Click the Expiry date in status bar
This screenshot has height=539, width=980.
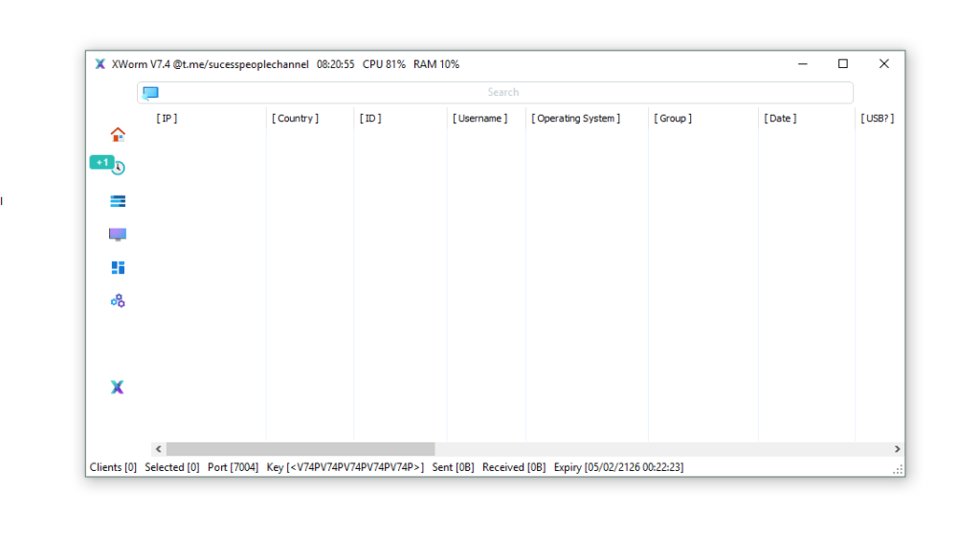point(619,467)
